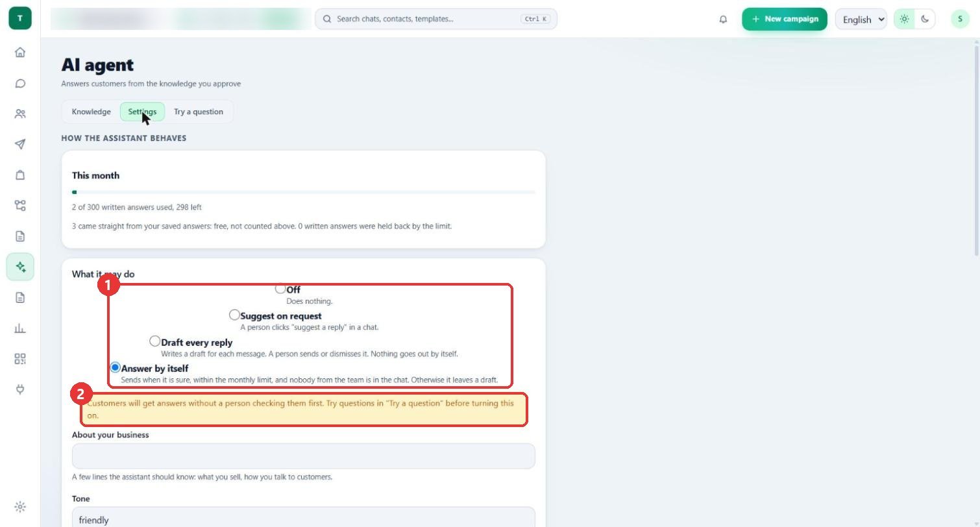The height and width of the screenshot is (527, 980).
Task: Select the Settings tab
Action: (142, 112)
